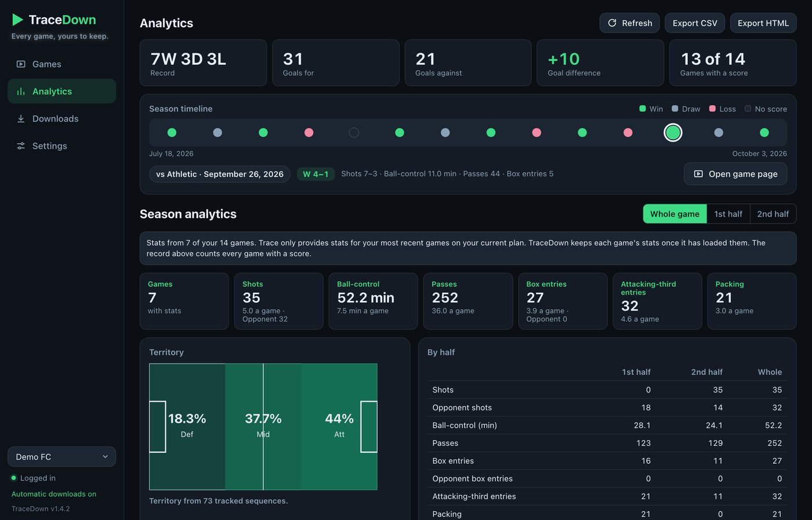Image resolution: width=812 pixels, height=520 pixels.
Task: Click the green Logged in status dot
Action: pyautogui.click(x=14, y=478)
